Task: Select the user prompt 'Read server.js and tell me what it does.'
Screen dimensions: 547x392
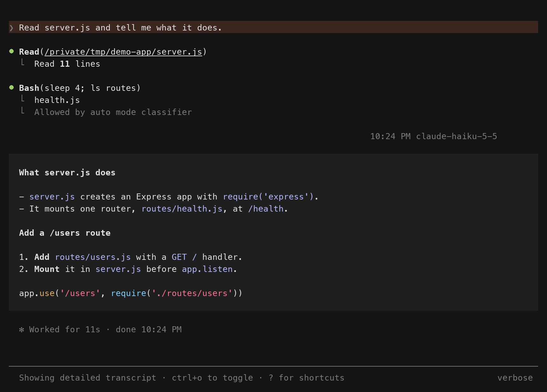Action: pyautogui.click(x=120, y=28)
